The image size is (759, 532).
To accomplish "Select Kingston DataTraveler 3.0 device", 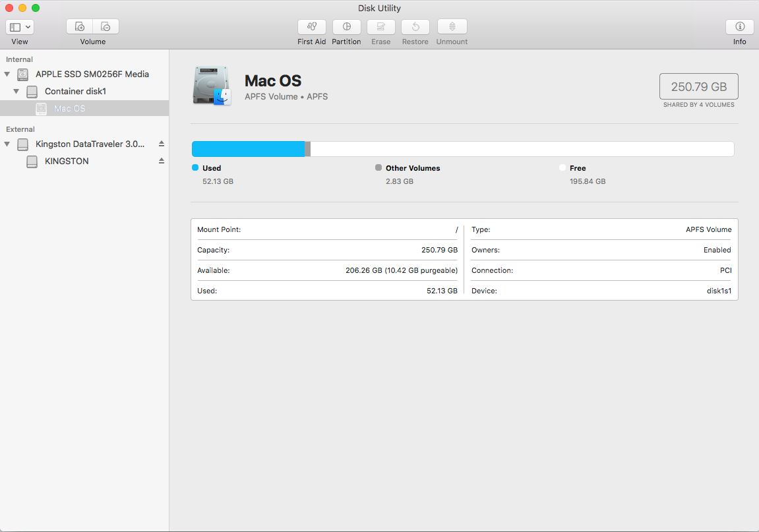I will 90,144.
